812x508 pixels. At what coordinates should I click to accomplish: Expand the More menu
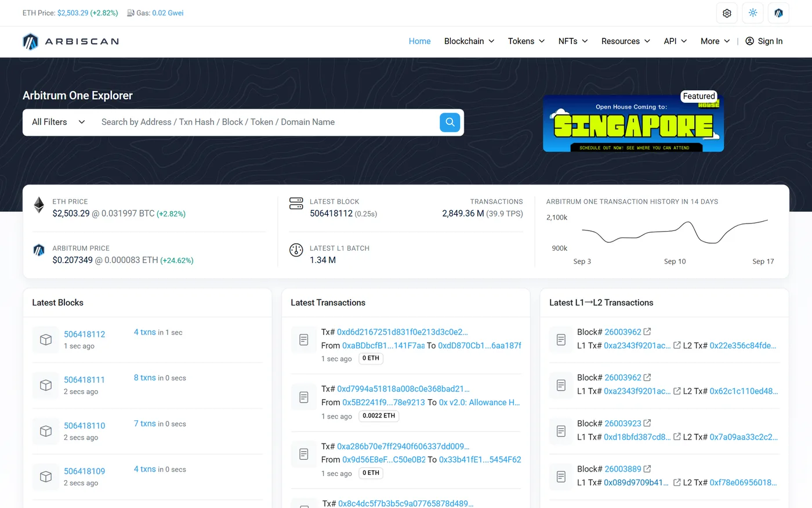pyautogui.click(x=715, y=41)
